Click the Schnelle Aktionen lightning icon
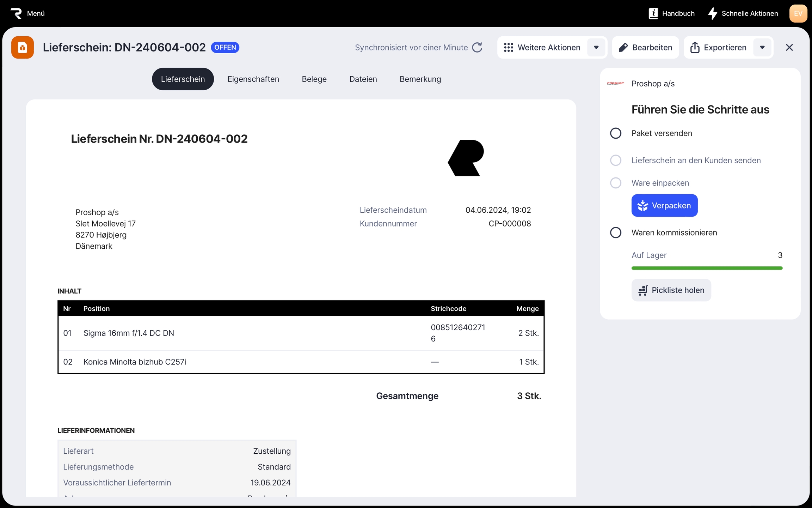This screenshot has width=812, height=508. pos(713,13)
